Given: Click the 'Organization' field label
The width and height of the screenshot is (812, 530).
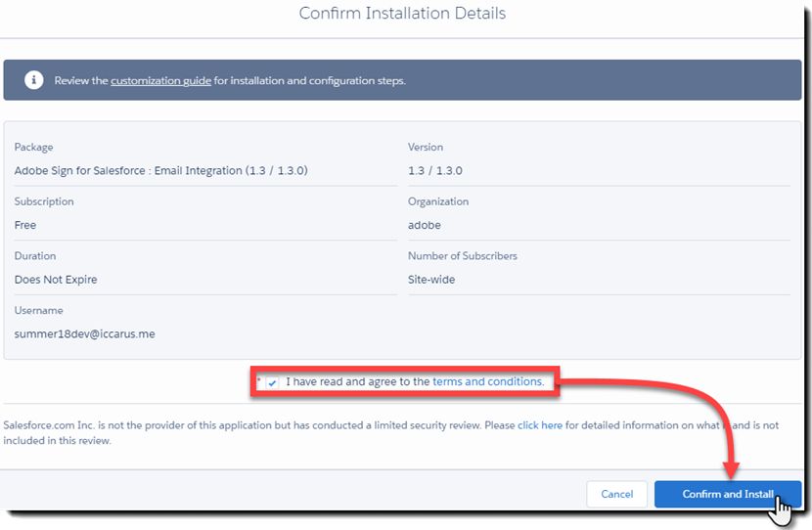Looking at the screenshot, I should (x=438, y=201).
